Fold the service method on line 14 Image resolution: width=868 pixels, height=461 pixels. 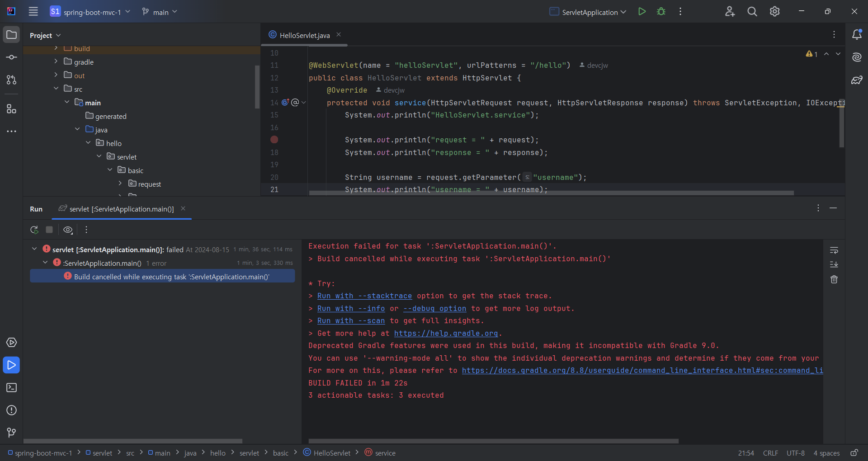point(304,103)
